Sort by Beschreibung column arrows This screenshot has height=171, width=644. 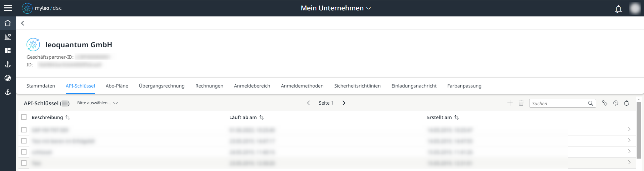pyautogui.click(x=68, y=117)
